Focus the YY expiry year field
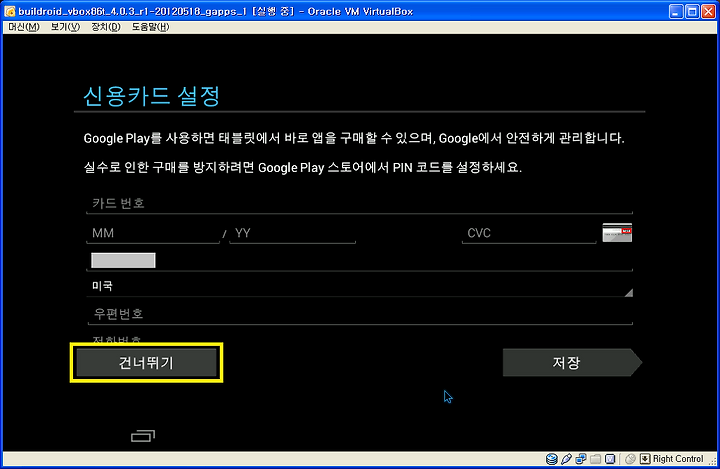The height and width of the screenshot is (469, 720). (x=292, y=233)
